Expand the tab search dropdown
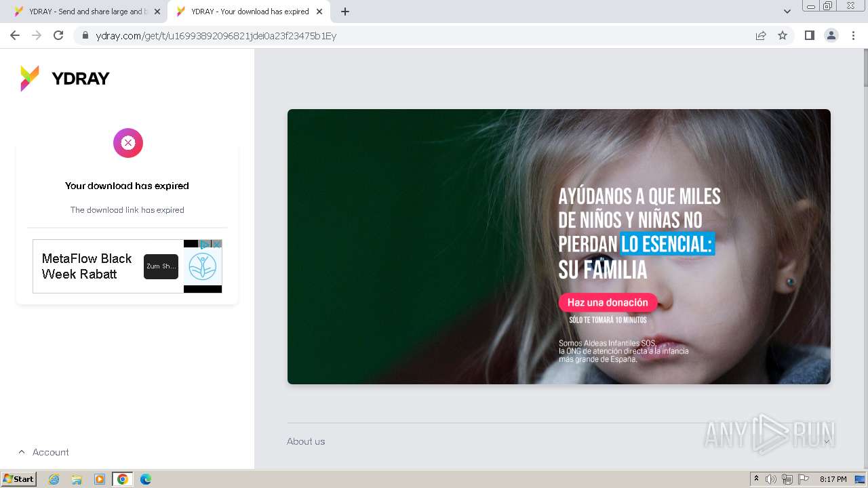 pyautogui.click(x=787, y=12)
